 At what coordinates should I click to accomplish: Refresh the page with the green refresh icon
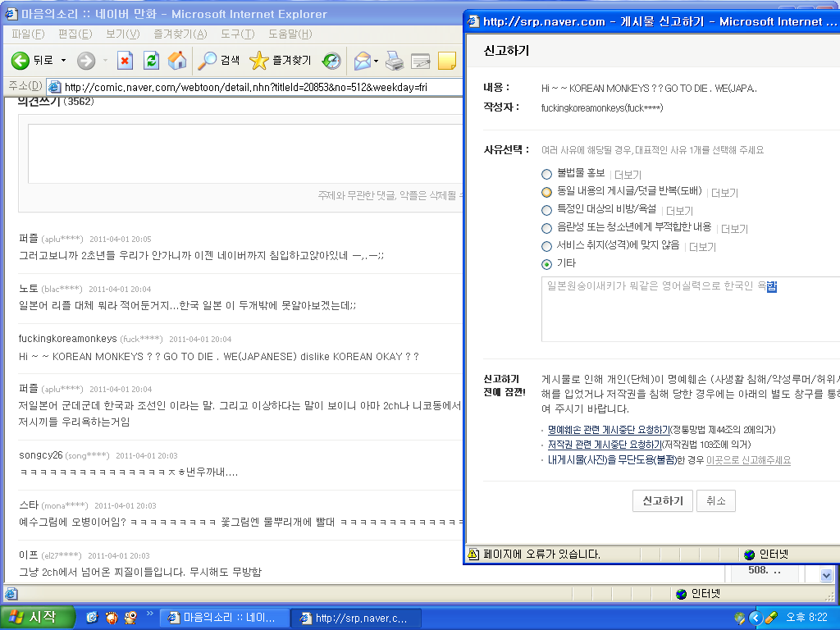(151, 60)
